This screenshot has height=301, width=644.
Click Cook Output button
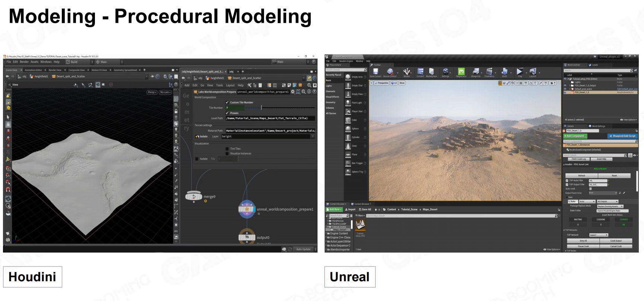click(x=616, y=241)
